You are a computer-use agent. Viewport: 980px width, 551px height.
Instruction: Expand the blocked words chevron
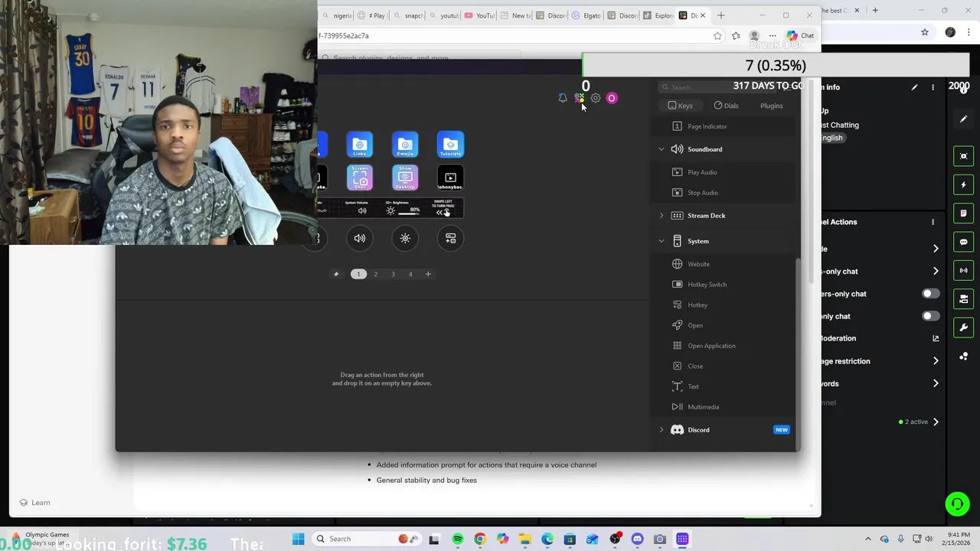[936, 383]
